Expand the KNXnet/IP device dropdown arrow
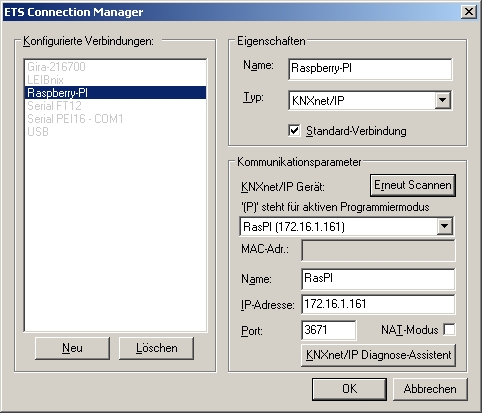 pos(445,226)
